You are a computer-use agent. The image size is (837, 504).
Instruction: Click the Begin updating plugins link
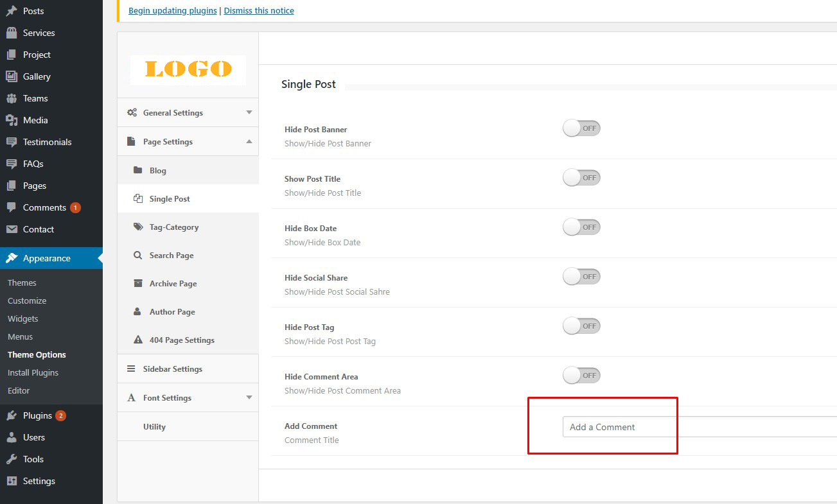coord(173,11)
